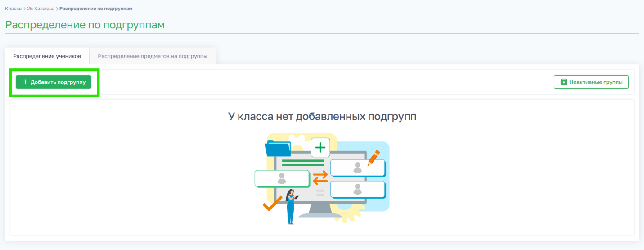This screenshot has width=644, height=250.
Task: Open Неактивные группы list
Action: 591,82
